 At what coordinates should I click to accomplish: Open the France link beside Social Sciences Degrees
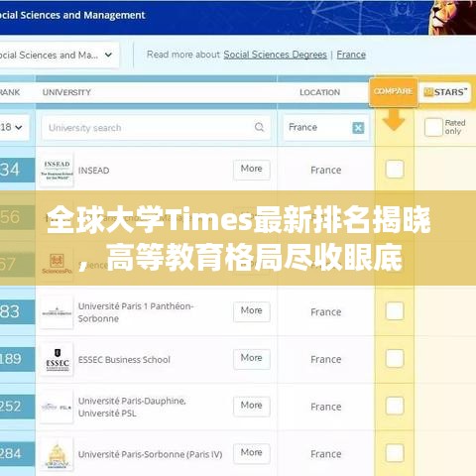[x=351, y=55]
